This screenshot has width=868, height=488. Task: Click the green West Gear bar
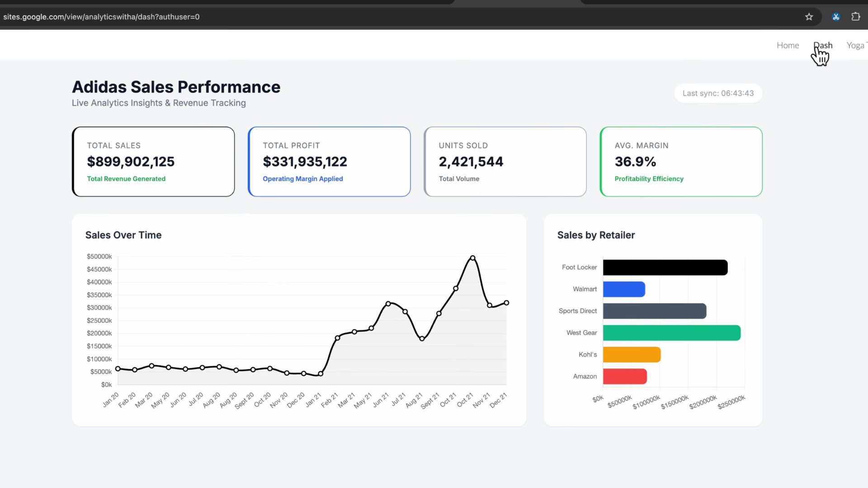coord(671,333)
